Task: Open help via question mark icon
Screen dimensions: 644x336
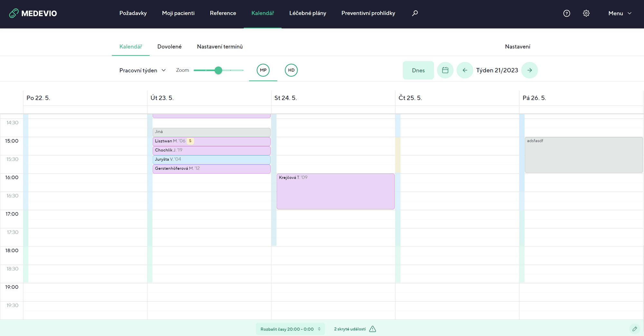Action: [566, 13]
